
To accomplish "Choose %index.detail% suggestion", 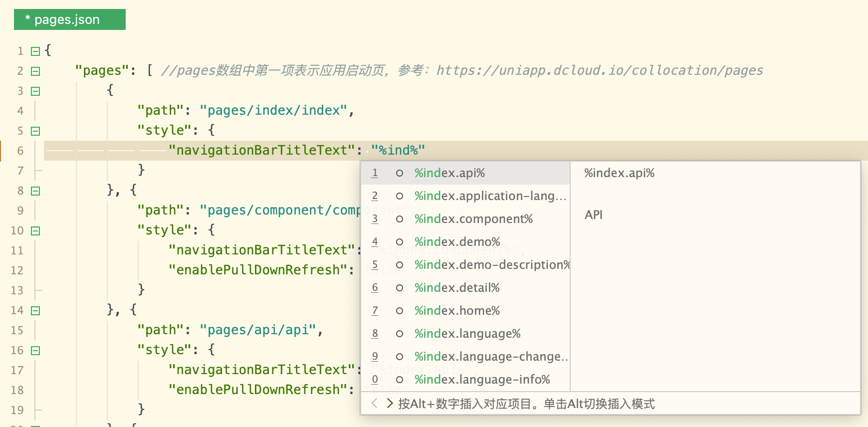I will tap(465, 288).
